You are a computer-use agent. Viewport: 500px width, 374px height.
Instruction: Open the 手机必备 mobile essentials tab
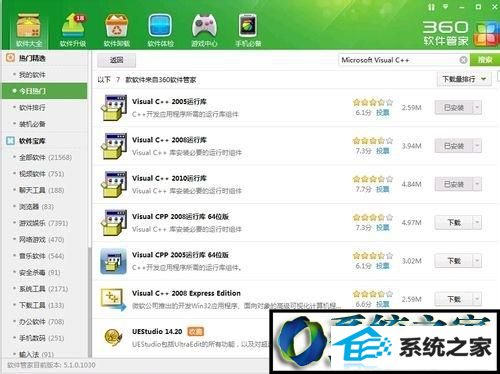[248, 30]
